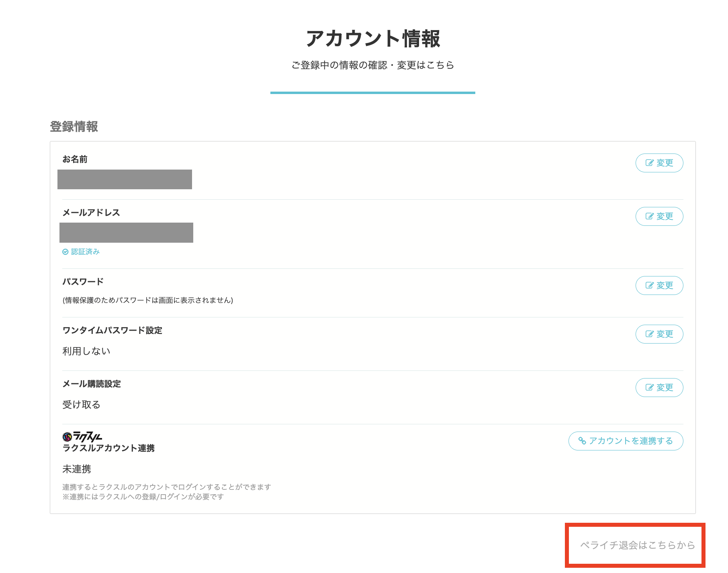Click the メールアドレス field label
728x573 pixels.
click(91, 213)
